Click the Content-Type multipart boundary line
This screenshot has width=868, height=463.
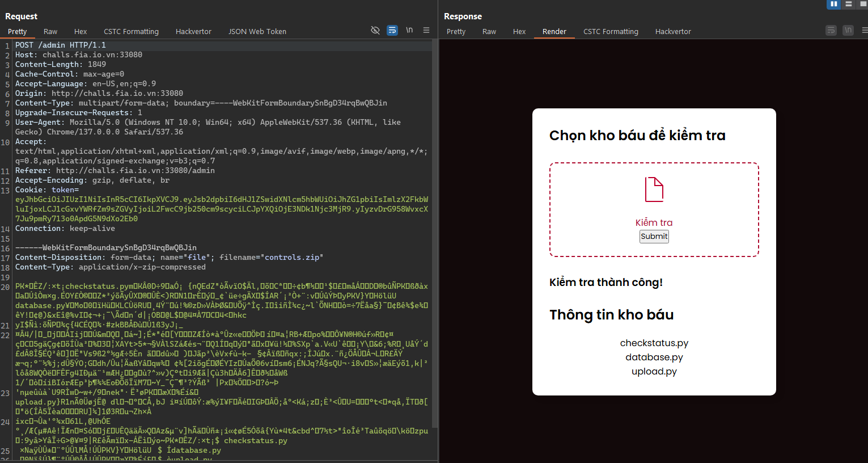pyautogui.click(x=201, y=103)
